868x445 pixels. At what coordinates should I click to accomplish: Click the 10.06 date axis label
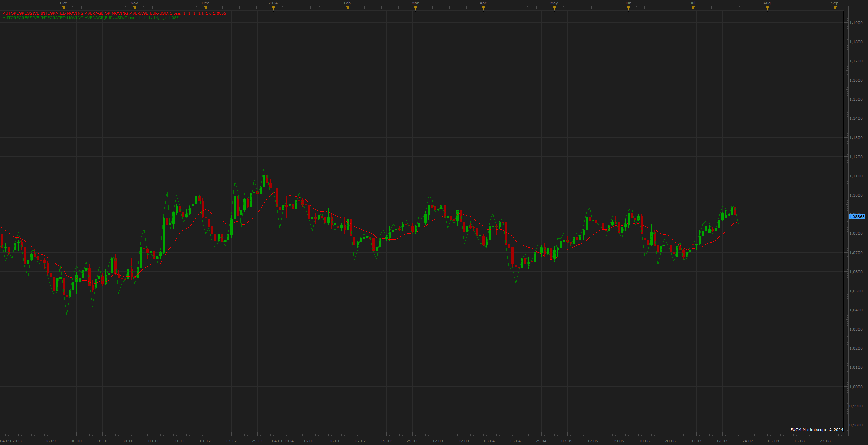(644, 441)
